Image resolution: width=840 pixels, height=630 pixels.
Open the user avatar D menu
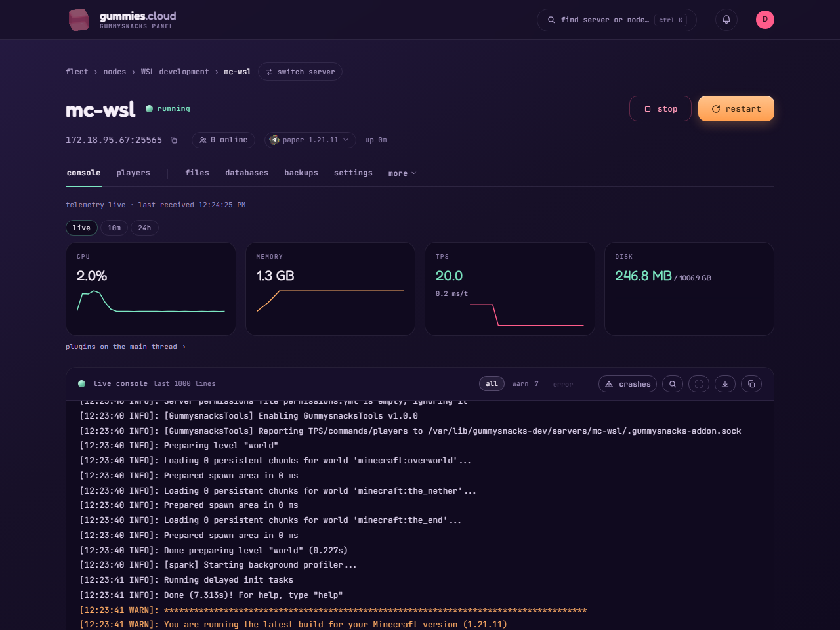[x=765, y=20]
